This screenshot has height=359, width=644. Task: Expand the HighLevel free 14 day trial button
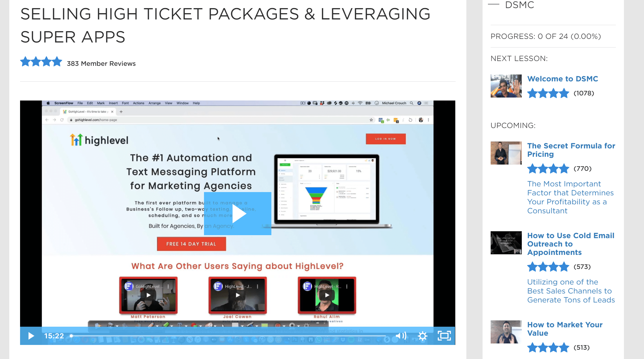tap(191, 243)
